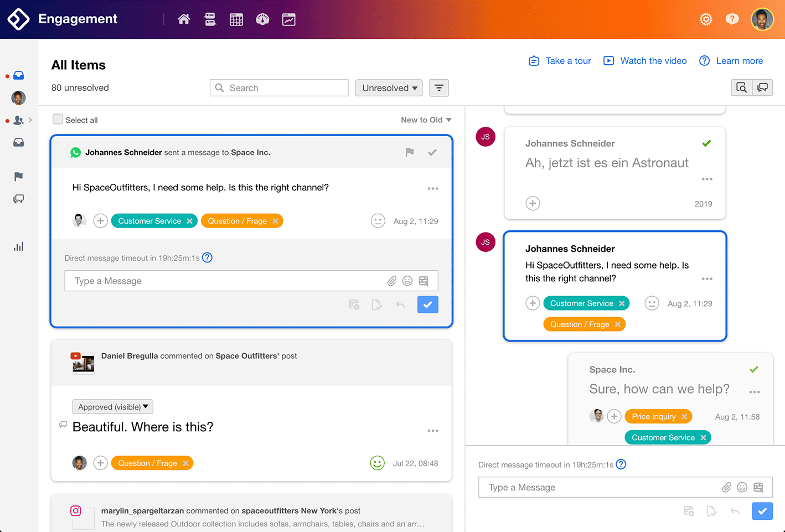The width and height of the screenshot is (785, 532).
Task: Open the help question bubble in header
Action: click(x=732, y=19)
